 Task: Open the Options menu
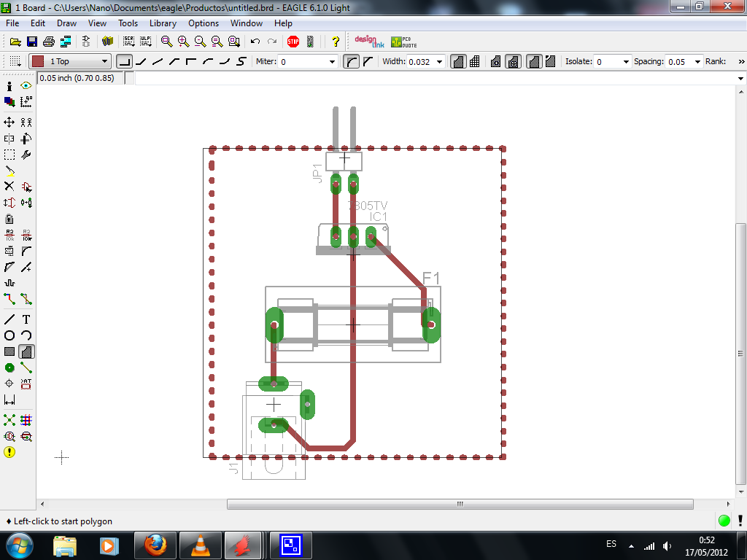(204, 23)
